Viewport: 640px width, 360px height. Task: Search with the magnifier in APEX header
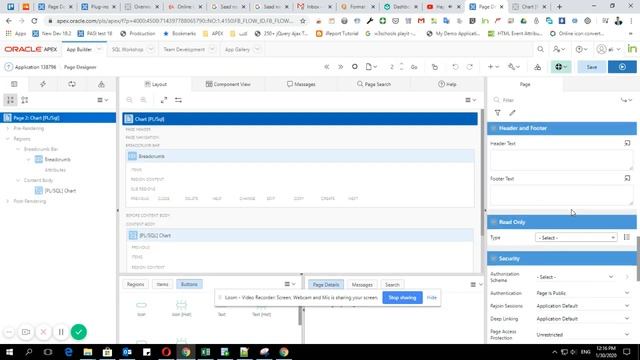pos(540,49)
